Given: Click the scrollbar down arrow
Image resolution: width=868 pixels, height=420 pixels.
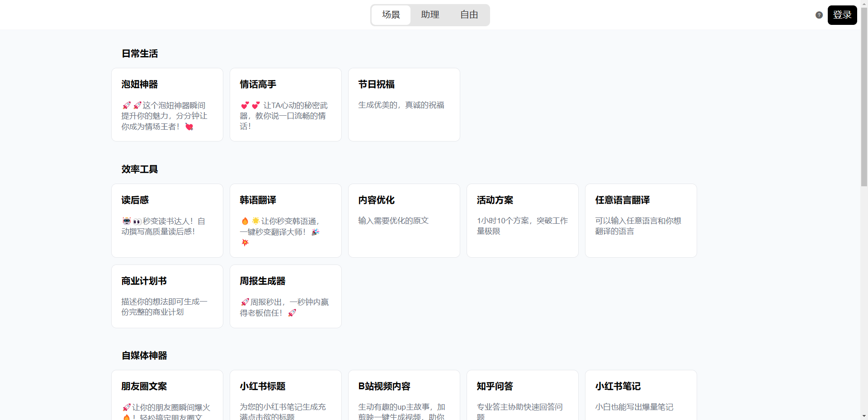Looking at the screenshot, I should point(864,416).
